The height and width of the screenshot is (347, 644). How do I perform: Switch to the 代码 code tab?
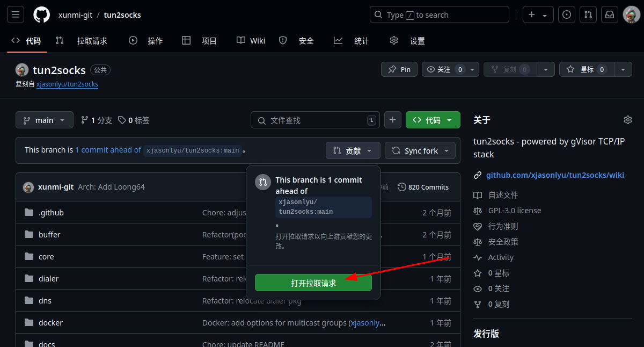point(26,41)
